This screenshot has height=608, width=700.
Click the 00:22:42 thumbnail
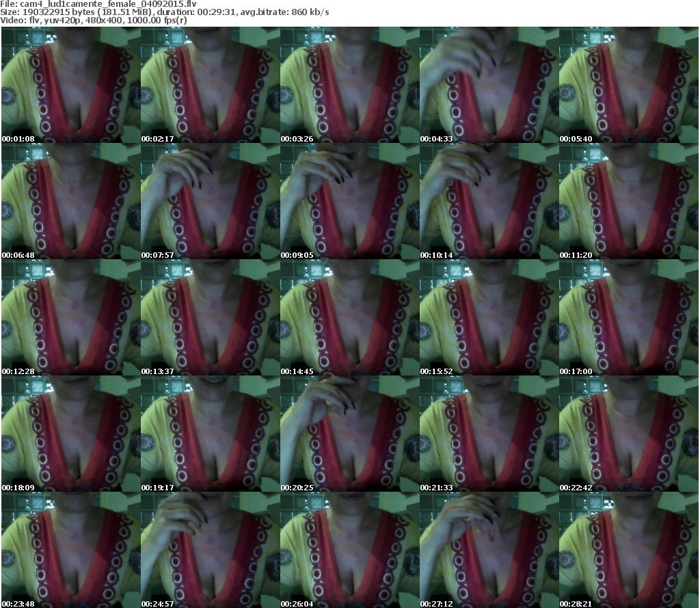coord(629,434)
